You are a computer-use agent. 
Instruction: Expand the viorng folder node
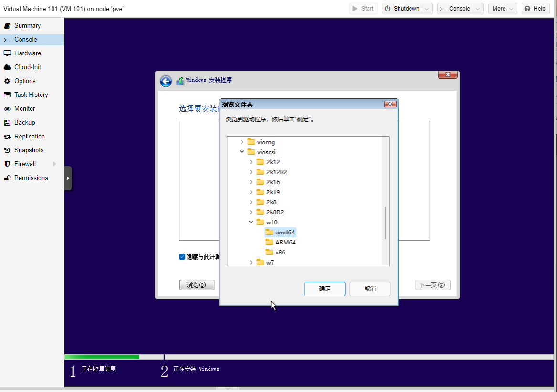tap(242, 142)
